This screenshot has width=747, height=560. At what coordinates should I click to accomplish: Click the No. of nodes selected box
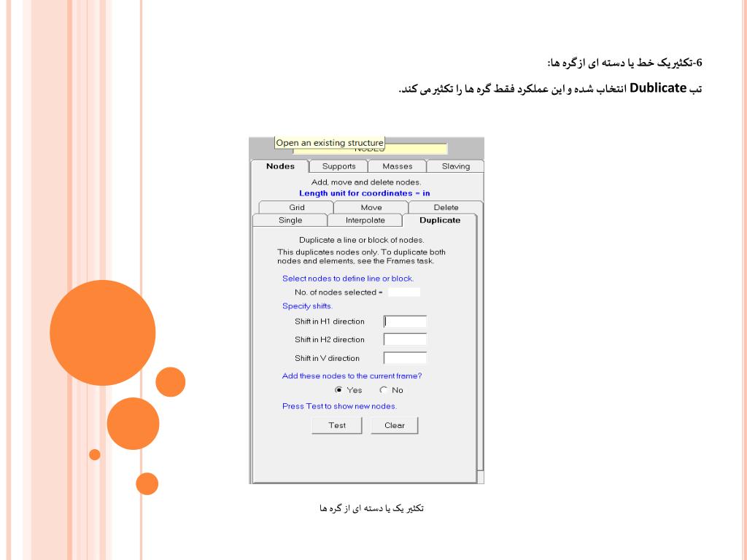(x=404, y=292)
